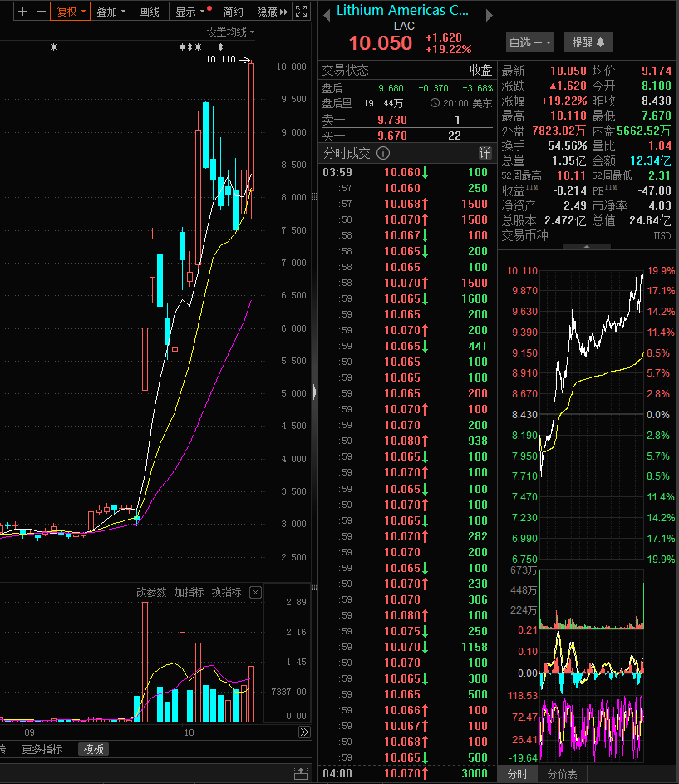
Task: Click the 10.065 441 trade row
Action: click(407, 346)
